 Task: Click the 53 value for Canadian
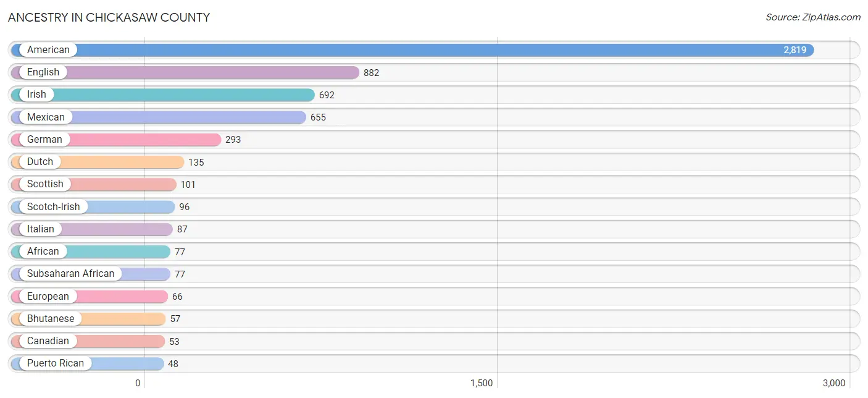point(174,341)
